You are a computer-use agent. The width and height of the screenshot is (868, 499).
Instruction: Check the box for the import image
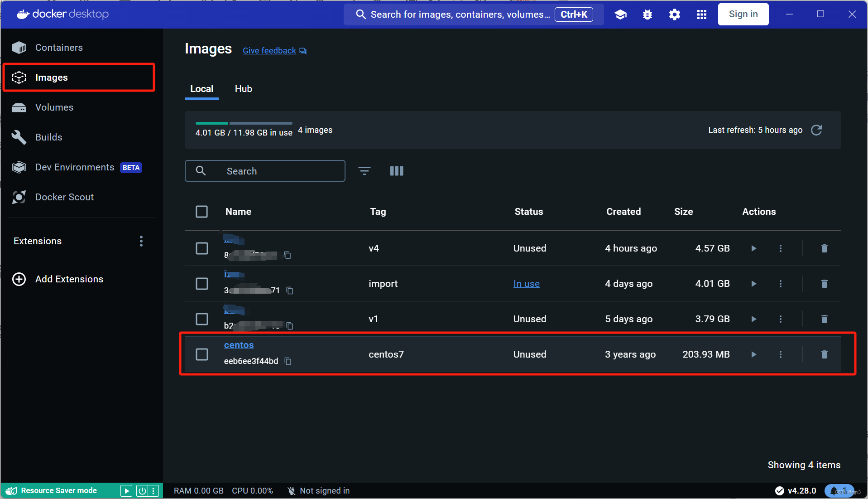pyautogui.click(x=202, y=284)
